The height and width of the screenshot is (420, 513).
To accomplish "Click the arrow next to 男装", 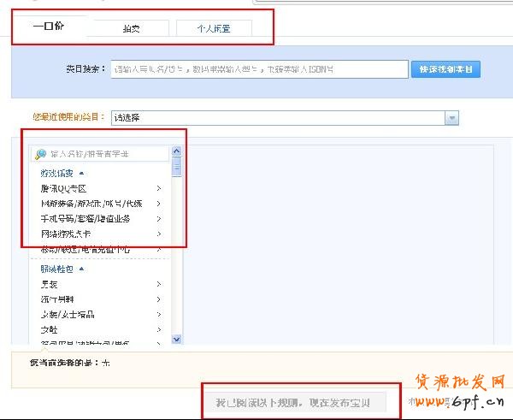I will coord(159,284).
